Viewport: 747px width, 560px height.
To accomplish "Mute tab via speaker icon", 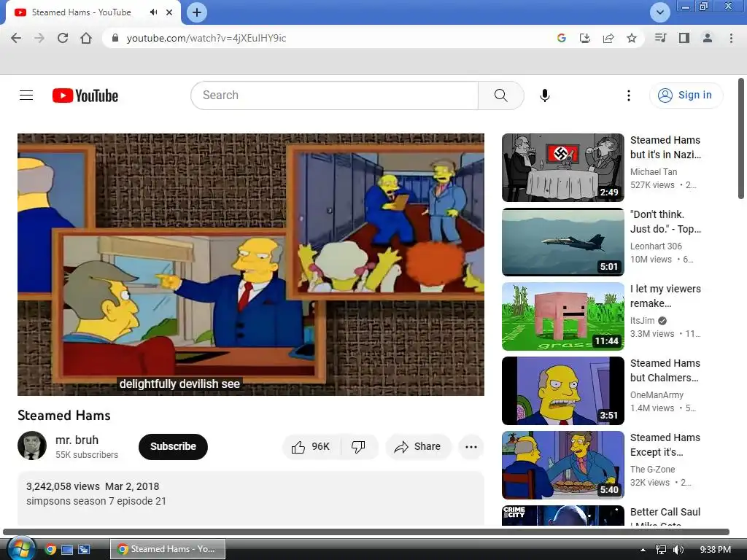I will point(153,12).
